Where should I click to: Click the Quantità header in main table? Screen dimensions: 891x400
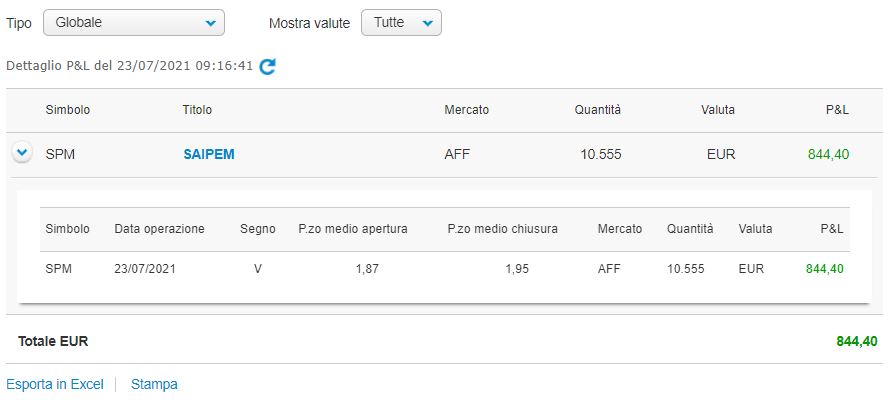tap(598, 110)
